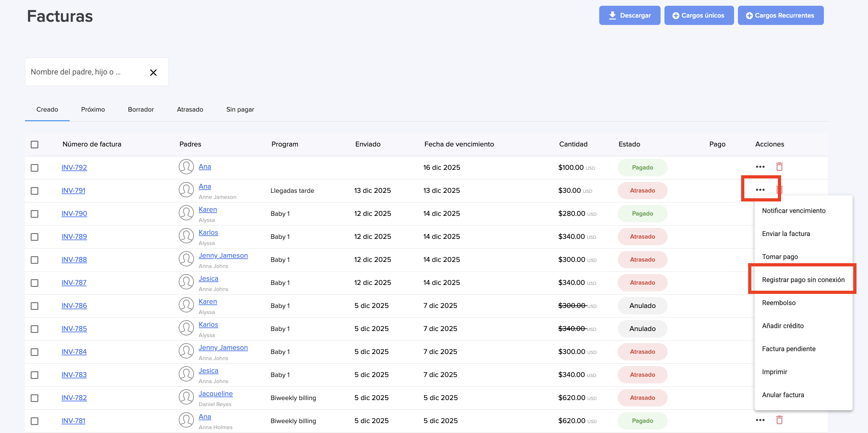Collapse the three-dot actions menu of INV-791
The height and width of the screenshot is (433, 868).
tap(760, 190)
